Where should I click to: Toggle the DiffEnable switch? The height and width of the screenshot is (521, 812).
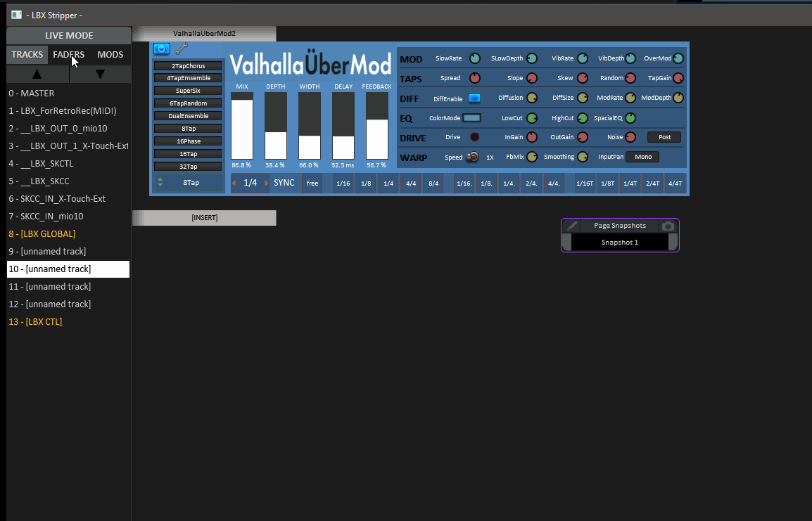point(474,98)
